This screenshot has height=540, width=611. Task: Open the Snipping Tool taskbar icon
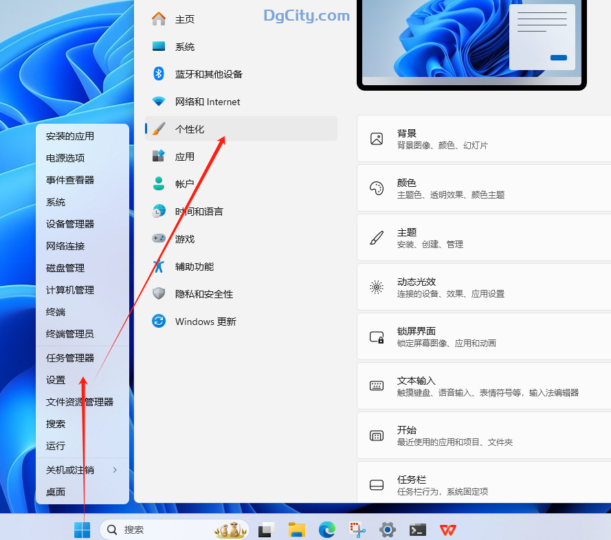tap(357, 529)
